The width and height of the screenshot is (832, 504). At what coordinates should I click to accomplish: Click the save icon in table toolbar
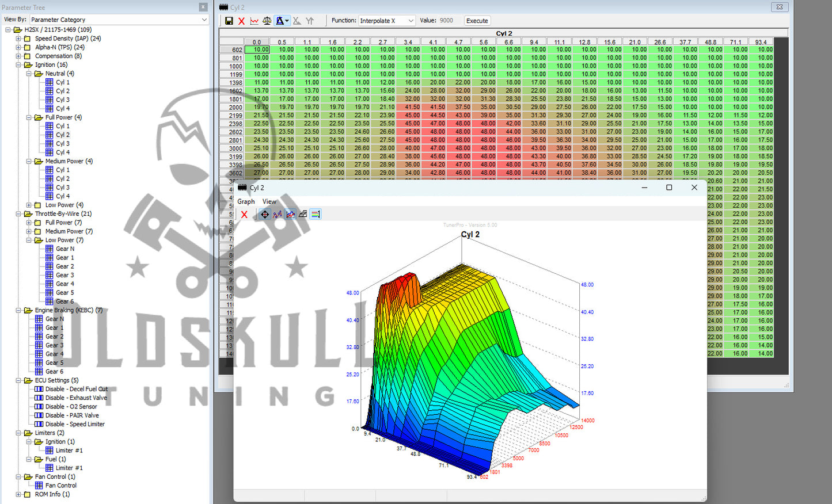(x=229, y=21)
